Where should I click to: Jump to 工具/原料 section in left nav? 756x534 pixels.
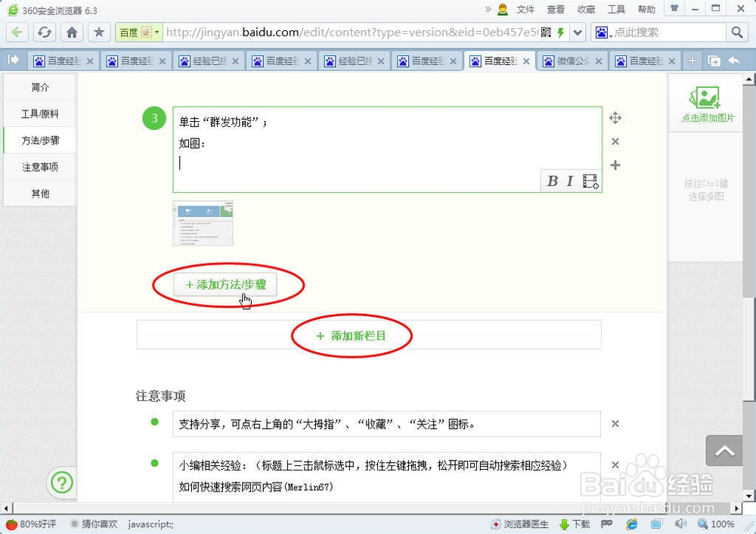coord(40,114)
